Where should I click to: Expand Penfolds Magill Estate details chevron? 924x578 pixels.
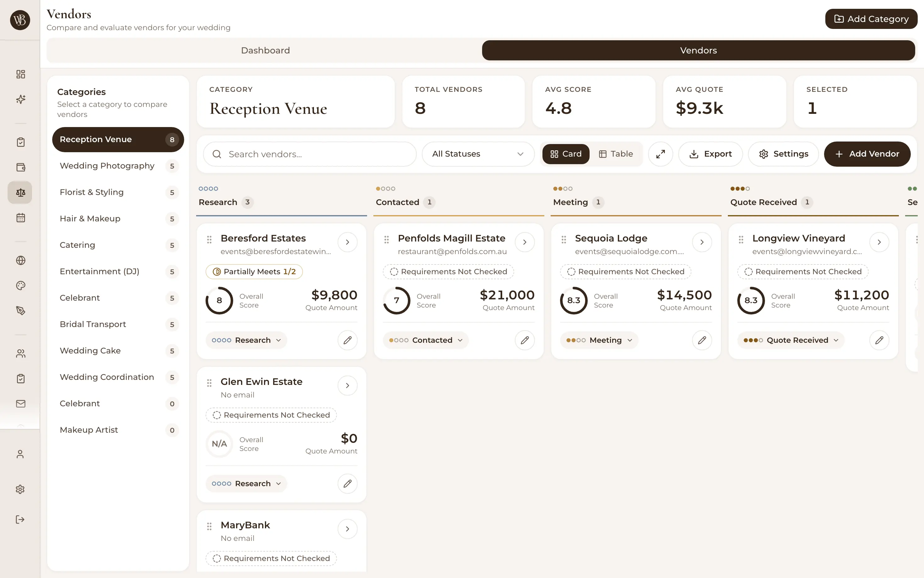525,242
